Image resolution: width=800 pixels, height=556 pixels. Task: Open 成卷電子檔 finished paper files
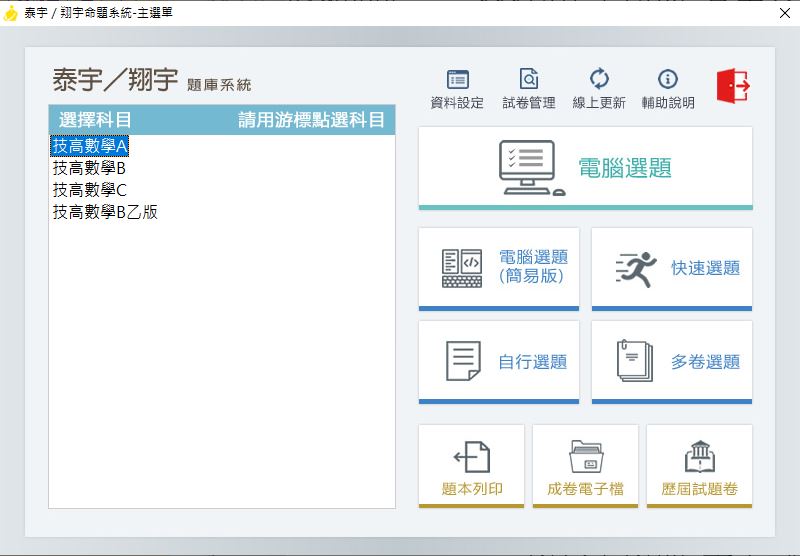click(x=585, y=466)
